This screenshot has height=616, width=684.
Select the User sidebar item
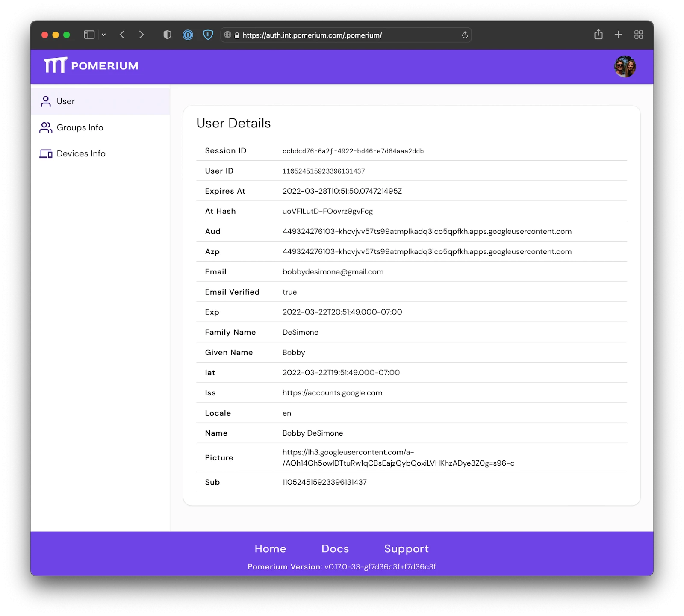point(66,101)
